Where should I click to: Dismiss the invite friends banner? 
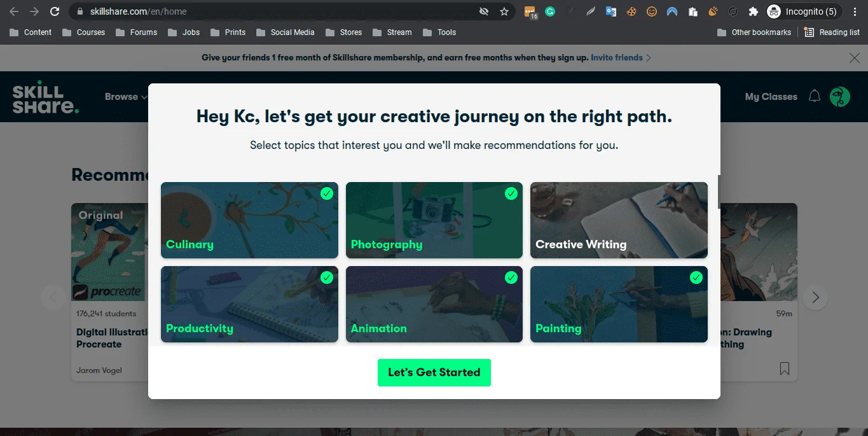click(x=855, y=58)
